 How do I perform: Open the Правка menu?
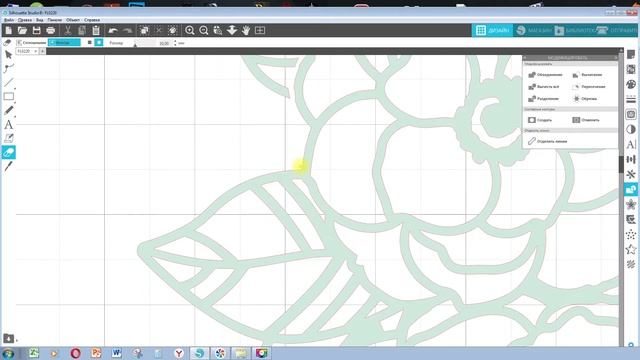25,20
